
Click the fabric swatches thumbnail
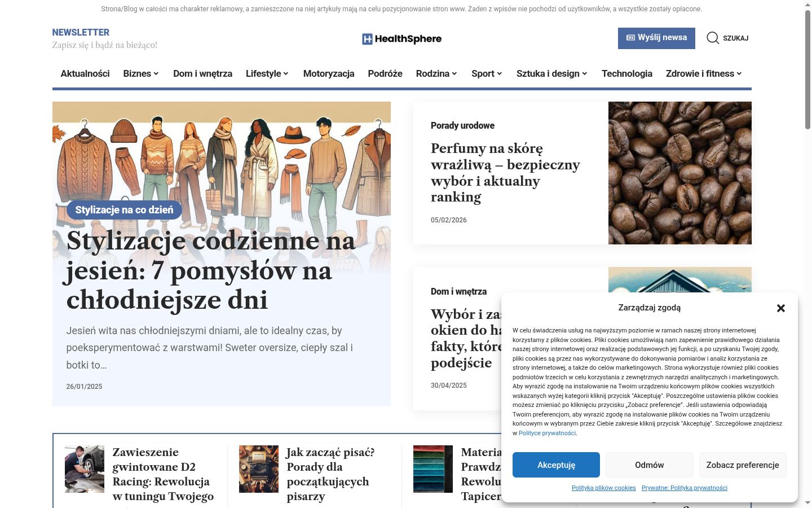[433, 469]
